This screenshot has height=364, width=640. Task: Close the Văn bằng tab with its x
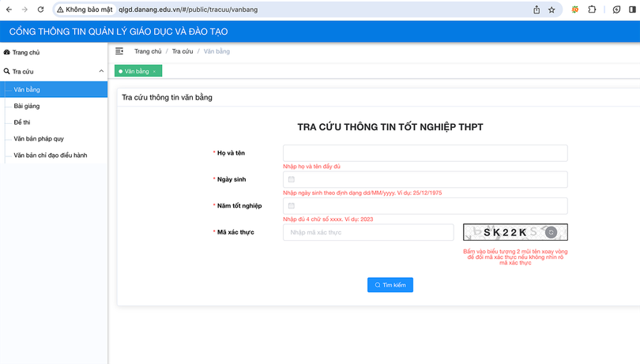click(154, 71)
